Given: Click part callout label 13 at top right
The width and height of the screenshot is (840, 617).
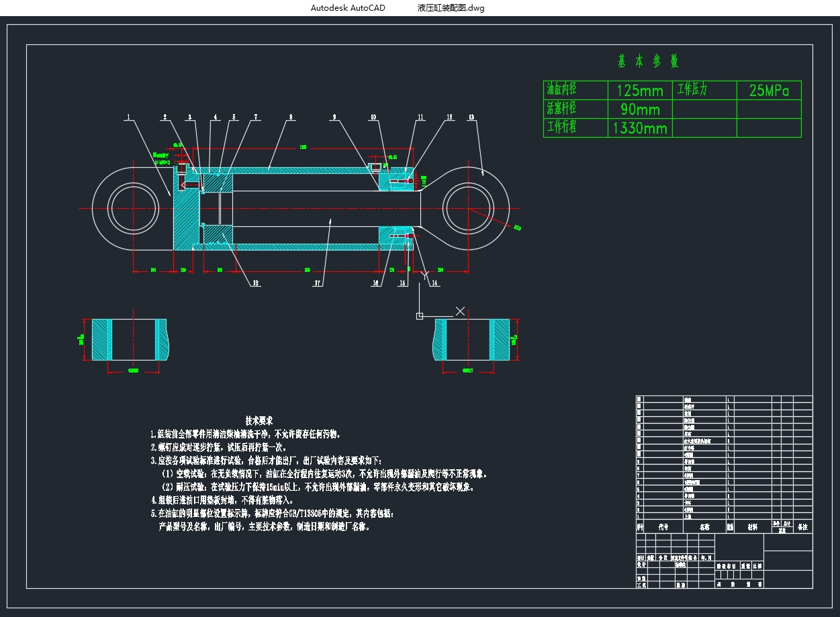Looking at the screenshot, I should [x=471, y=117].
